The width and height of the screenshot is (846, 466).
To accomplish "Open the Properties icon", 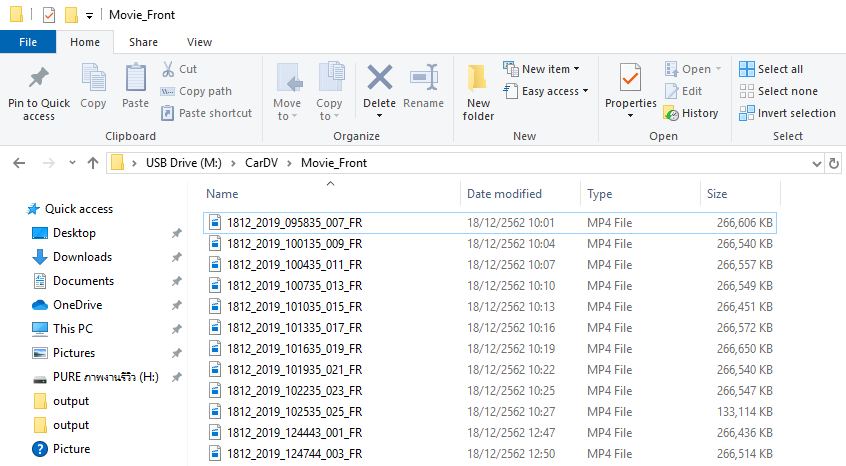I will [x=630, y=78].
